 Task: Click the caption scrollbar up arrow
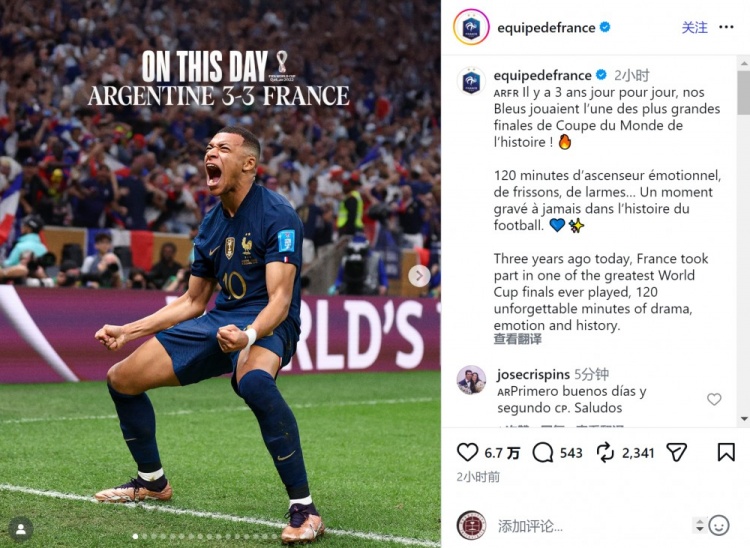click(744, 63)
